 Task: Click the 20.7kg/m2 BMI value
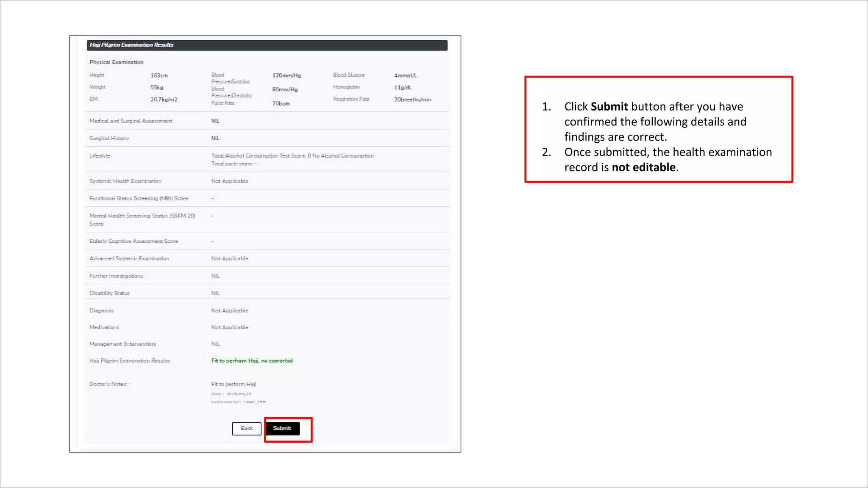click(164, 100)
